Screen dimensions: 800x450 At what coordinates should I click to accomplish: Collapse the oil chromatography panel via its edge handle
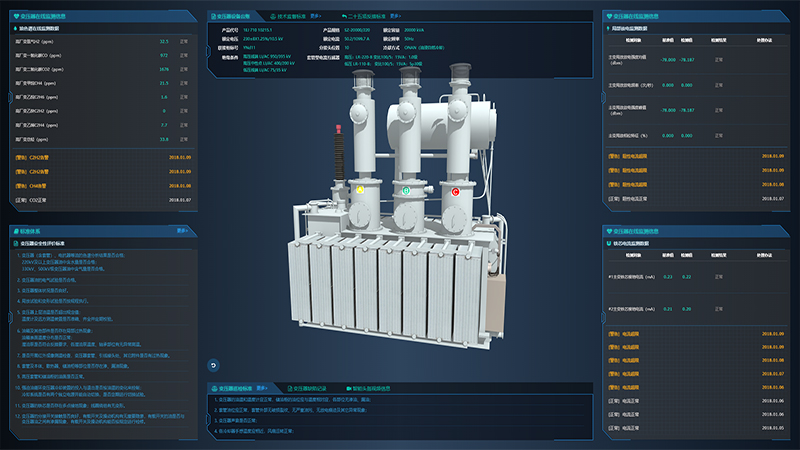[11, 97]
